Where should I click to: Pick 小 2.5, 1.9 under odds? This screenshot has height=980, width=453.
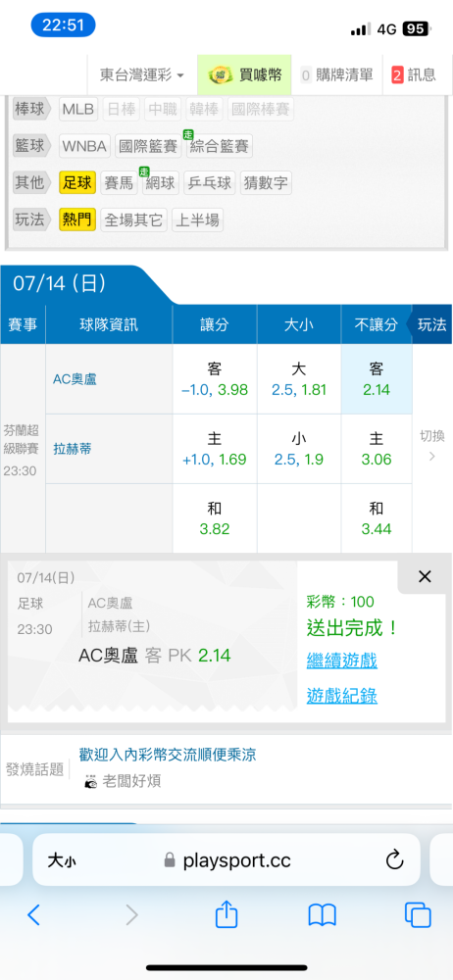299,449
